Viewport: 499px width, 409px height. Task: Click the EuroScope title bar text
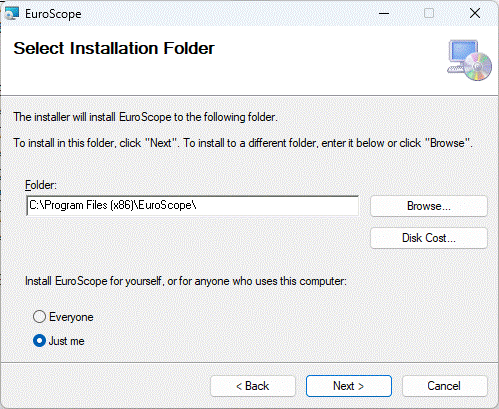click(53, 14)
